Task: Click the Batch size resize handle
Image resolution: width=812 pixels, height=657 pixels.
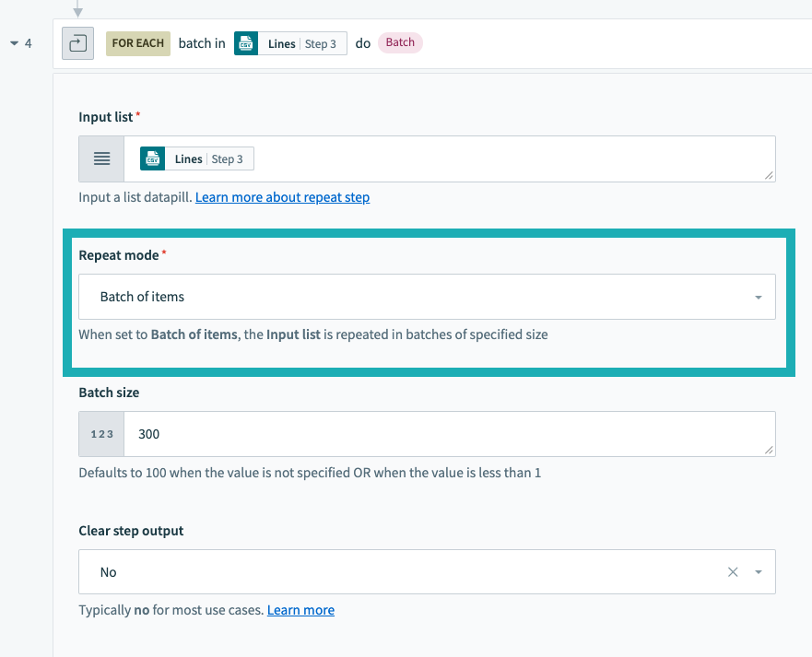Action: click(769, 450)
